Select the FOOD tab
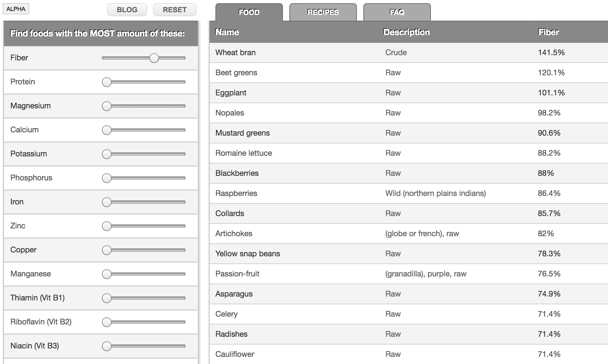Screen dimensions: 608x364 (x=249, y=12)
